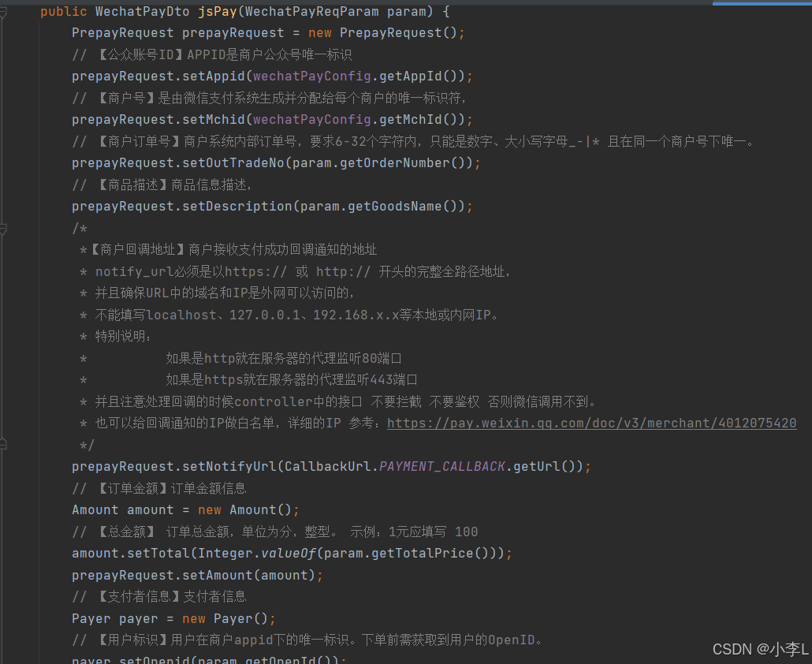812x664 pixels.
Task: Select the WechatPayDto return type
Action: [x=142, y=11]
